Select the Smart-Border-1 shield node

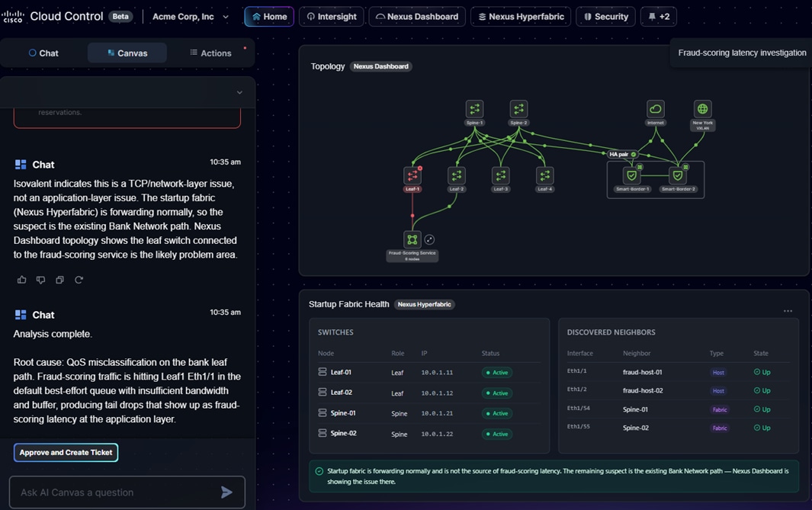click(632, 175)
